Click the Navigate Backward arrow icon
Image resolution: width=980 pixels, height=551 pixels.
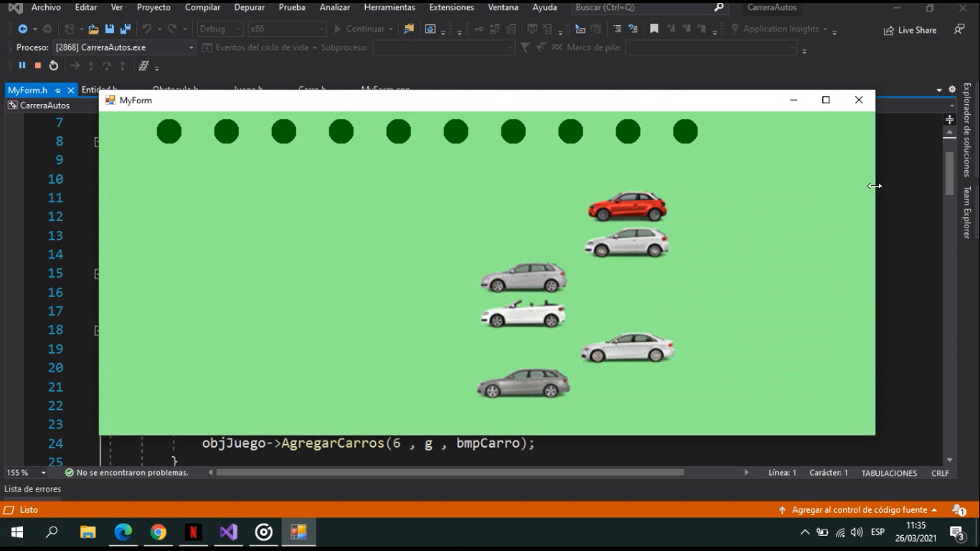click(x=22, y=29)
